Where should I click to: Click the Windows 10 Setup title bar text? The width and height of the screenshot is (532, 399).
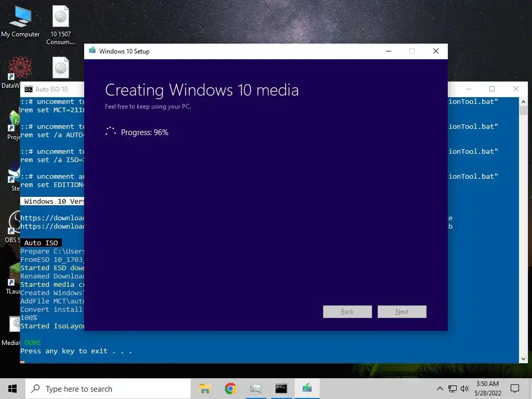(124, 51)
